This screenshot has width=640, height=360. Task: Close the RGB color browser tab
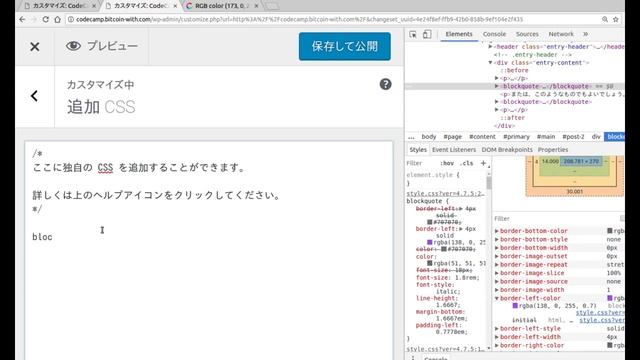256,6
